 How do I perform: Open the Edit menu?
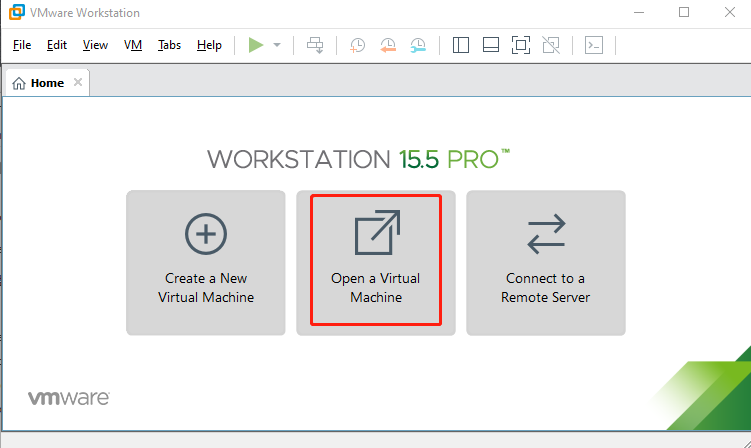pos(57,45)
